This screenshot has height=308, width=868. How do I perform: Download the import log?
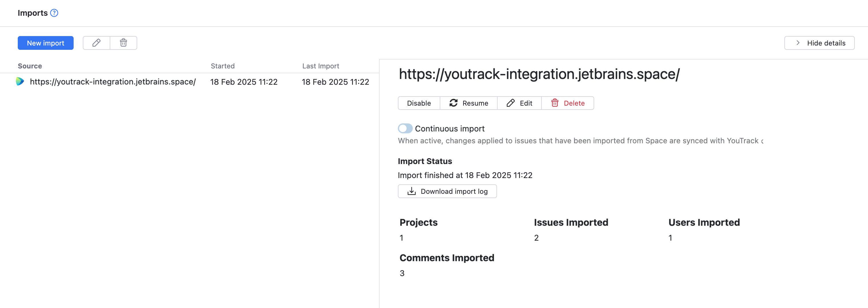tap(447, 191)
